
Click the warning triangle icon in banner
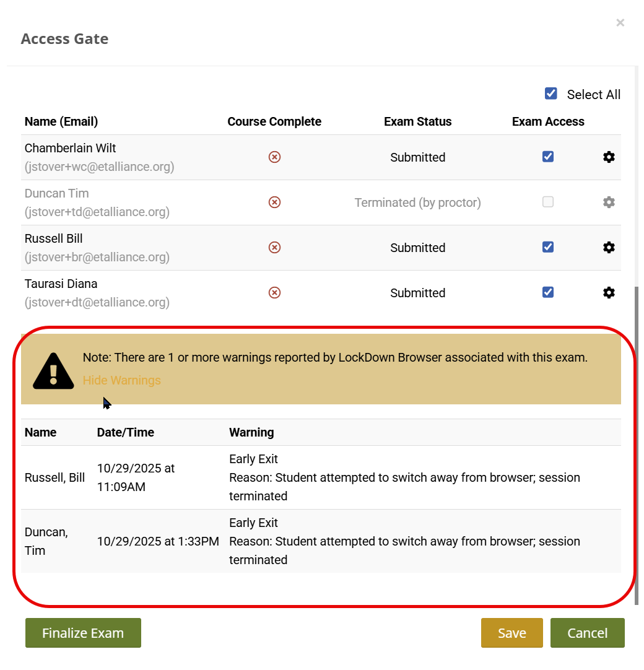53,371
